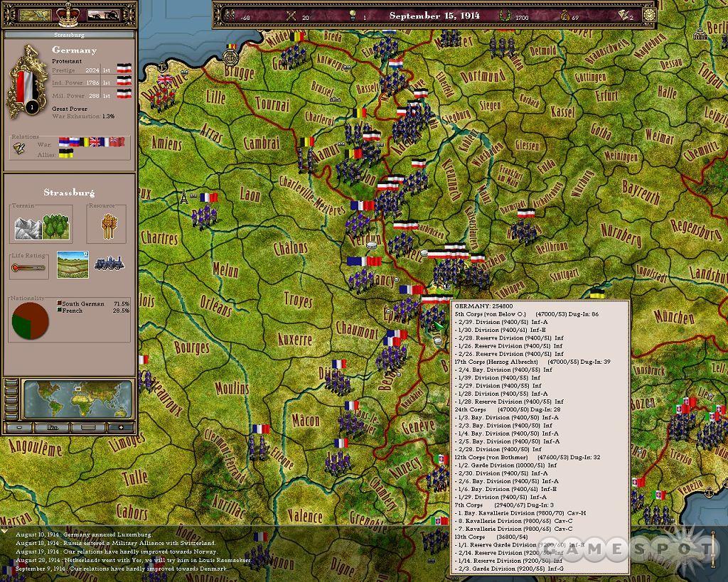Click the 'French 28.5%' nationality entry
The height and width of the screenshot is (582, 728).
tap(93, 311)
